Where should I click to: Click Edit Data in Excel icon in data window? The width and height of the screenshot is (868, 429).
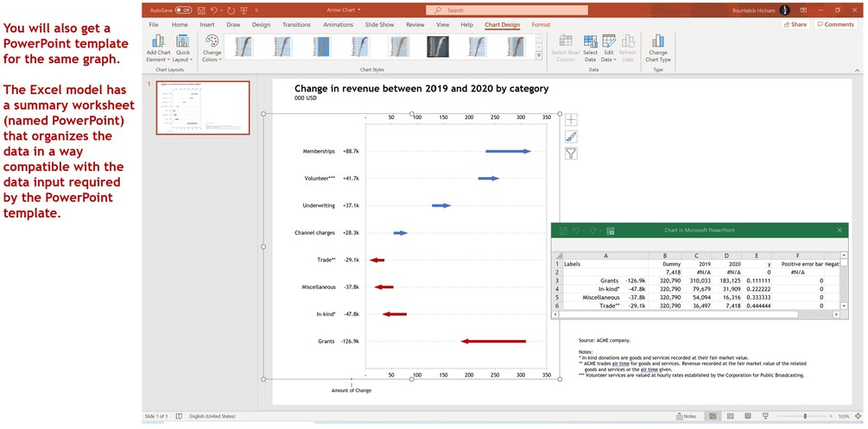pos(611,230)
